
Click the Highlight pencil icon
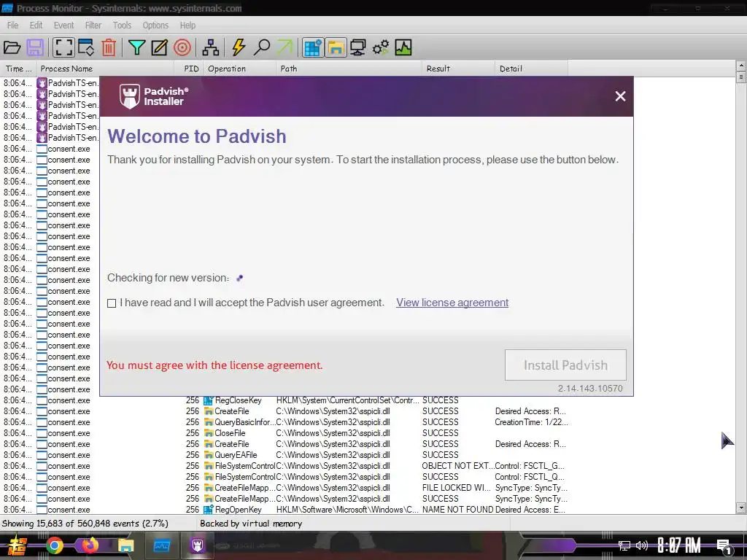coord(160,47)
